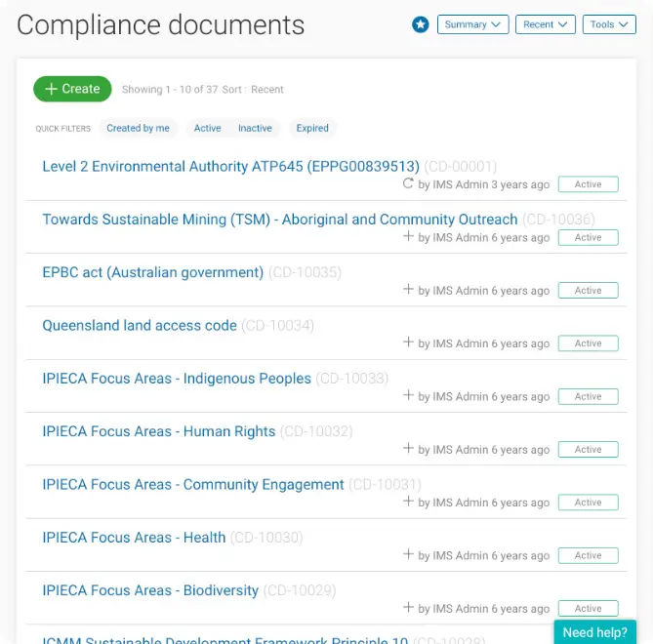This screenshot has width=653, height=644.
Task: Click the plus icon on the Human Rights row
Action: 408,448
